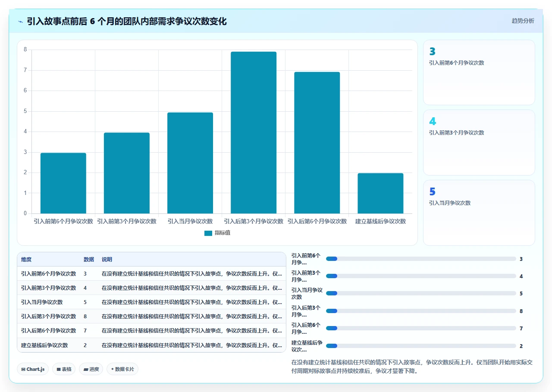Click the progress bar for 引入后第3个月
The height and width of the screenshot is (392, 552).
tap(421, 311)
